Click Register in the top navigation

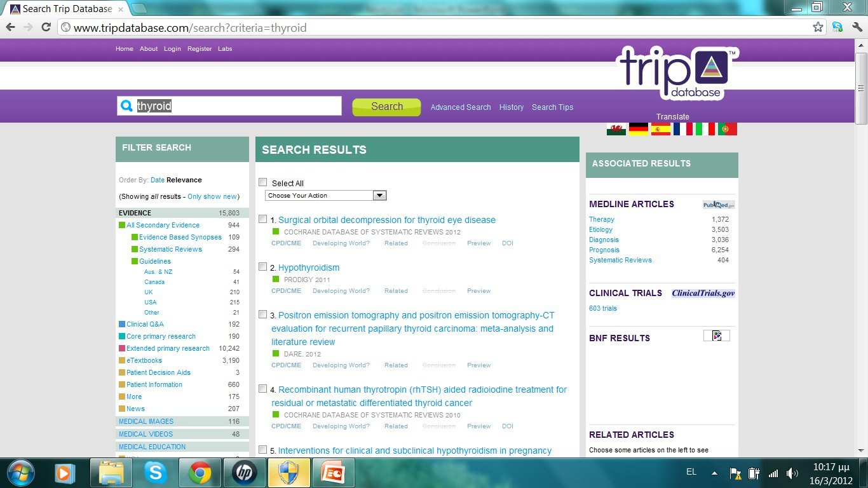pos(200,49)
